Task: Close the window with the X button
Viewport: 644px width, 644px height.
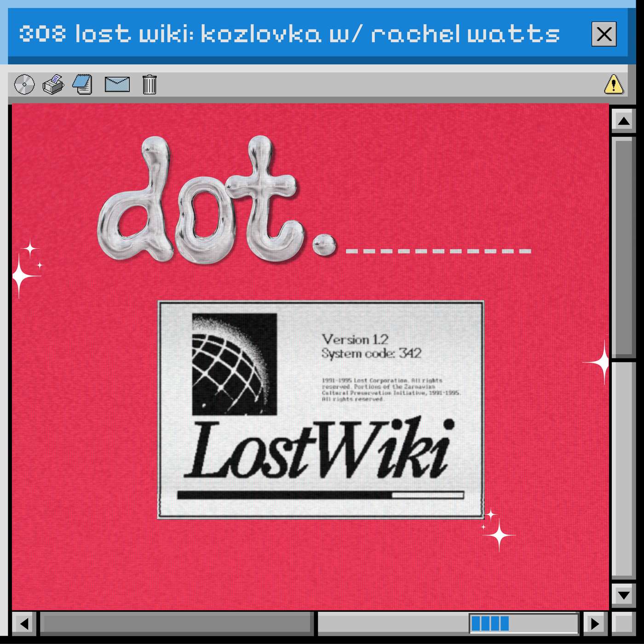Action: (604, 34)
